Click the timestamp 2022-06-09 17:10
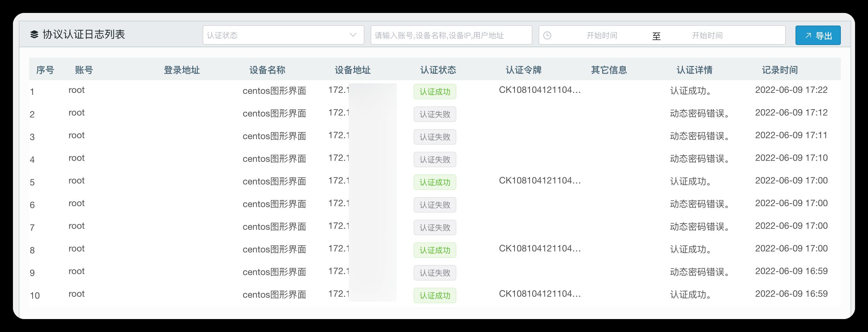This screenshot has width=868, height=332. click(x=791, y=158)
